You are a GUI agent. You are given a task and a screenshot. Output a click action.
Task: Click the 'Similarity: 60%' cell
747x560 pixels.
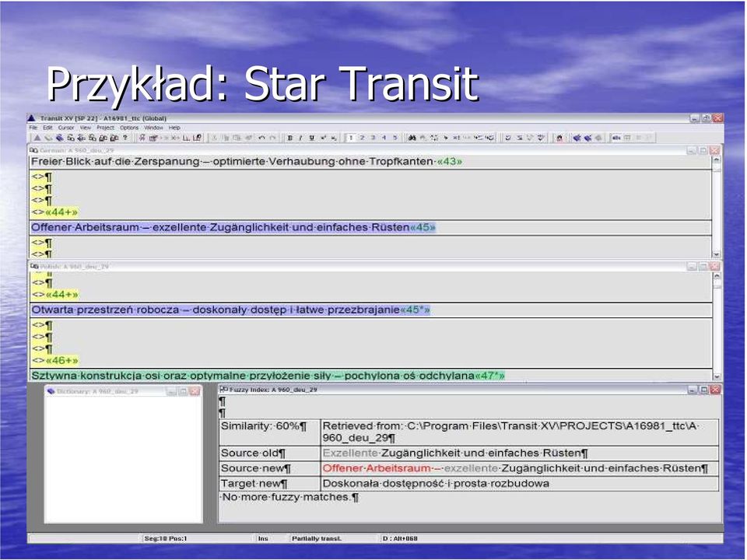click(270, 432)
